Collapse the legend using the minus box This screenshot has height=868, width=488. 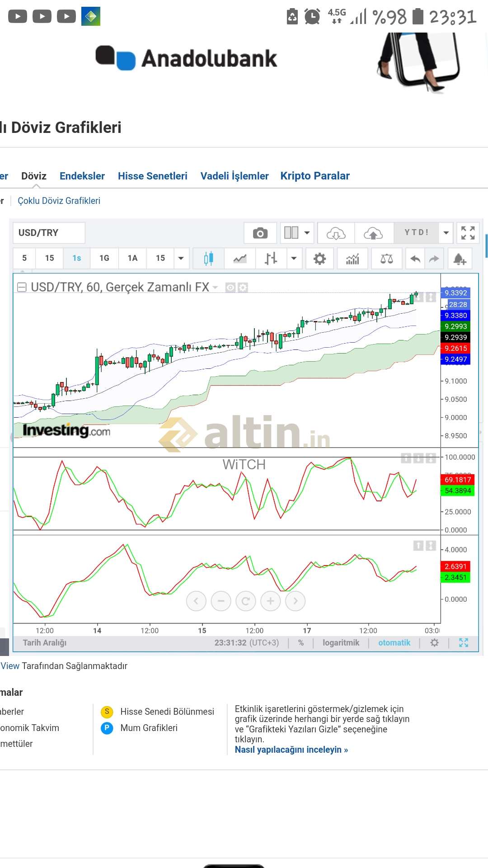click(21, 287)
